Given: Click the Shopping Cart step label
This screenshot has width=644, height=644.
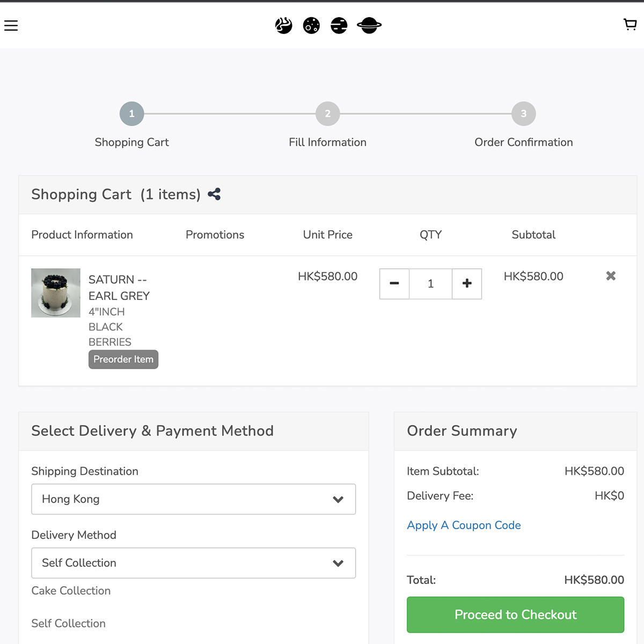Looking at the screenshot, I should 131,142.
